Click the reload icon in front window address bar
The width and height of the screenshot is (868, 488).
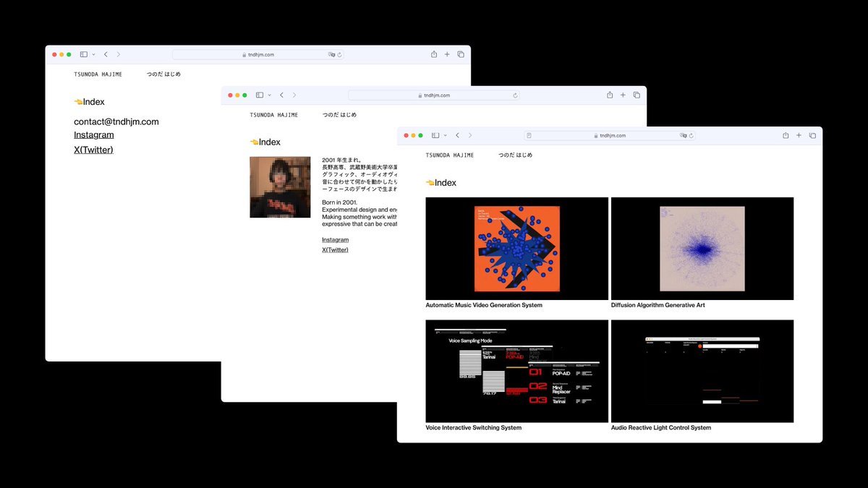tap(692, 135)
